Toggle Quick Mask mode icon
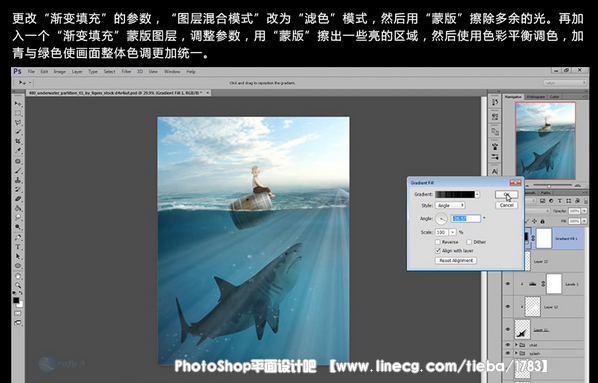The image size is (598, 383). 18,314
